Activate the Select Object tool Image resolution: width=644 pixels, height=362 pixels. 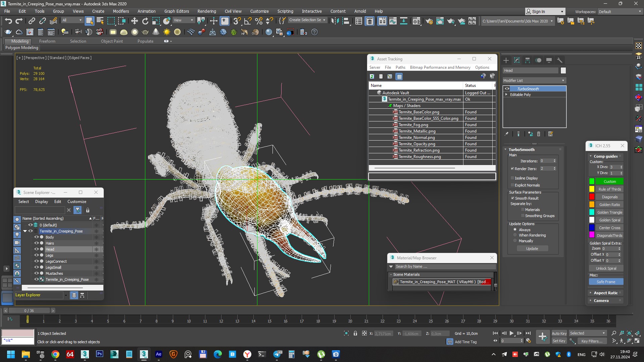[x=89, y=21]
